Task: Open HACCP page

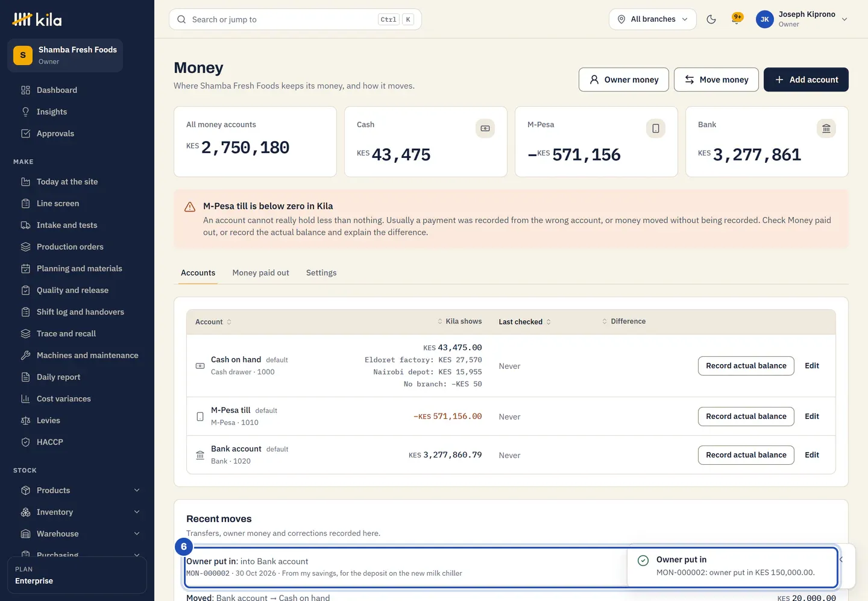Action: click(x=77, y=442)
